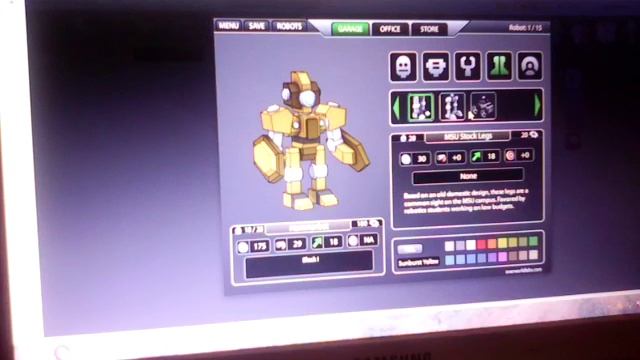Click the part ability box labeled None
Screen dimensions: 640x360
(x=468, y=176)
